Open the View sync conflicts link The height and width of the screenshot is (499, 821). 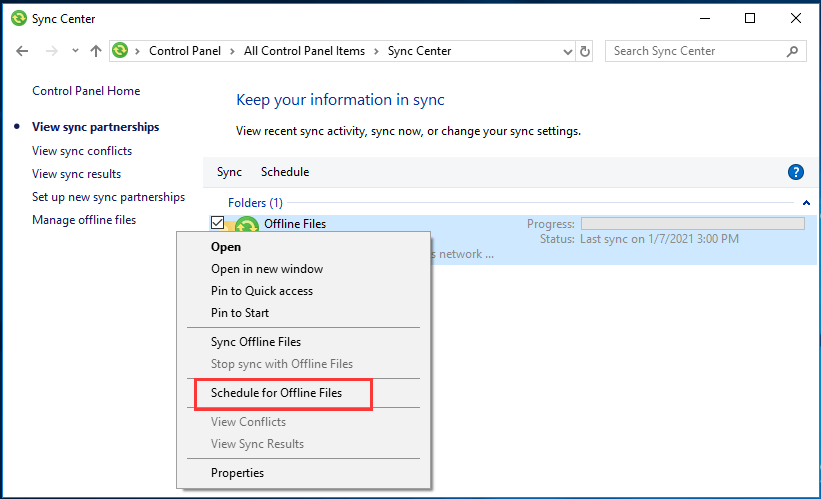tap(82, 151)
